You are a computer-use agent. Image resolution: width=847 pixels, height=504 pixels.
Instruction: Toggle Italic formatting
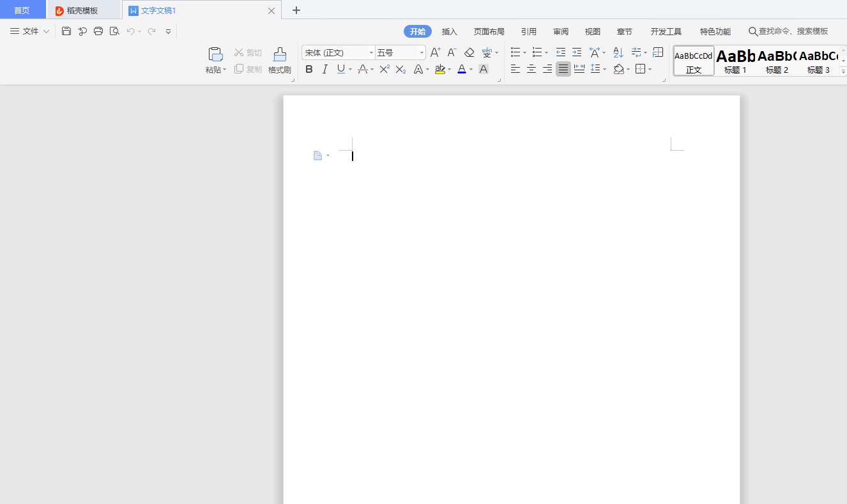[x=324, y=69]
